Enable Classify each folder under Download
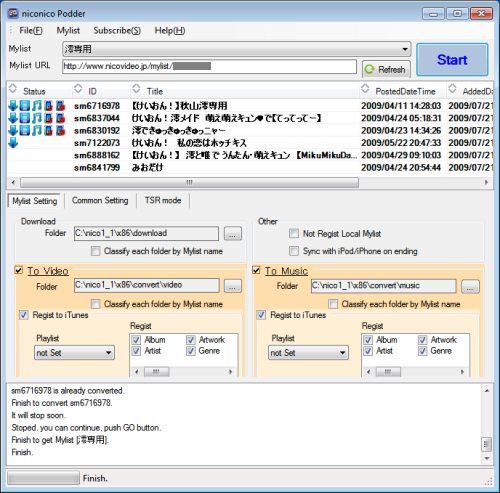The height and width of the screenshot is (493, 500). coord(95,251)
